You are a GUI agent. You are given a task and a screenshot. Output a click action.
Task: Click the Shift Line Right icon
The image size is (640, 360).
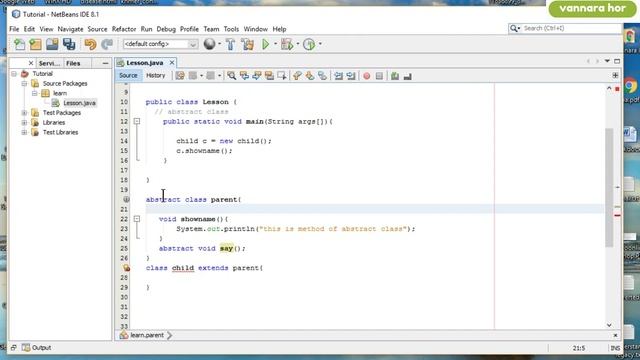tap(351, 76)
